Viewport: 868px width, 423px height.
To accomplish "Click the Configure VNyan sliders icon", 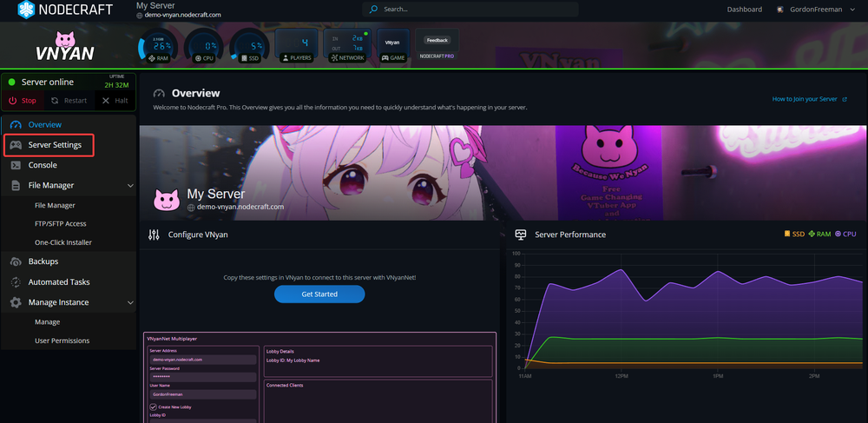I will tap(154, 235).
